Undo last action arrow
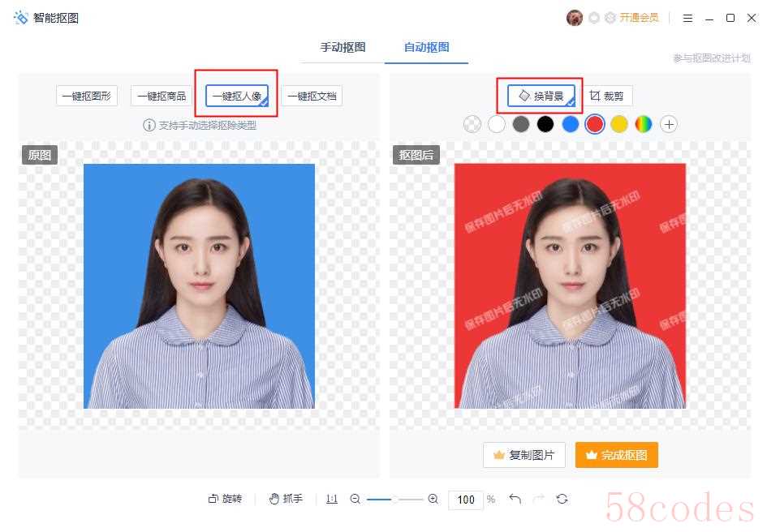Viewport: 767px width, 532px height. tap(515, 499)
